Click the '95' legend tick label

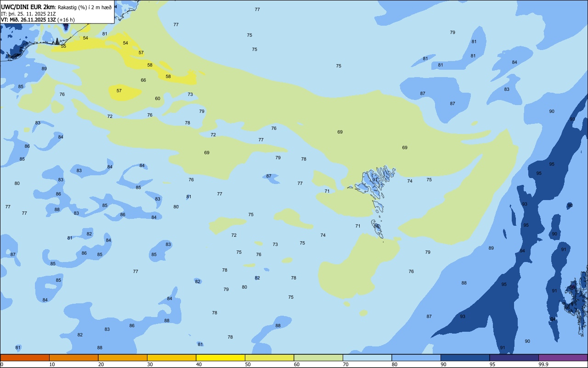pos(492,364)
